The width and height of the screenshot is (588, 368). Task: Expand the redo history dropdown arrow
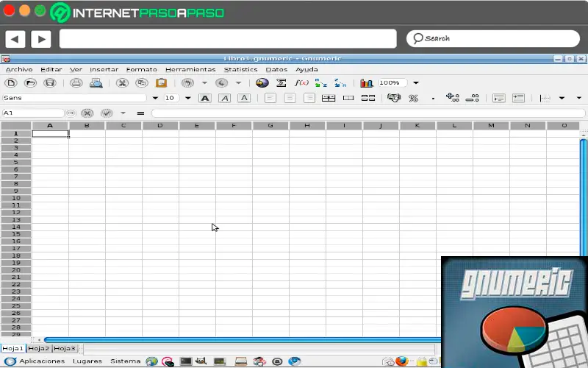pos(238,83)
